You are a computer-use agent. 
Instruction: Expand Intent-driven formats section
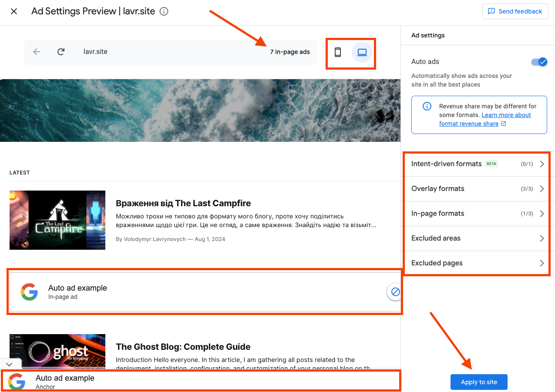click(x=477, y=164)
